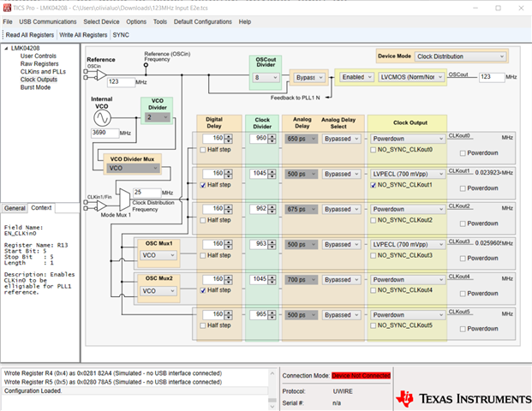
Task: Open the Options menu
Action: click(x=136, y=21)
